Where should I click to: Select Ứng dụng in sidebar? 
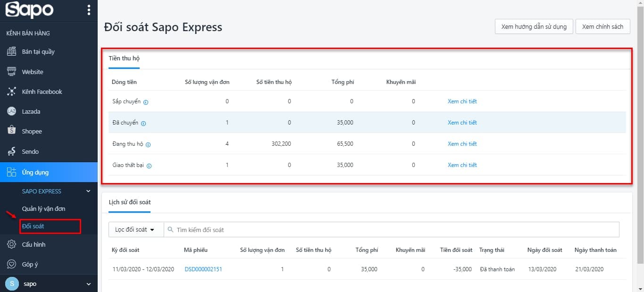coord(49,172)
